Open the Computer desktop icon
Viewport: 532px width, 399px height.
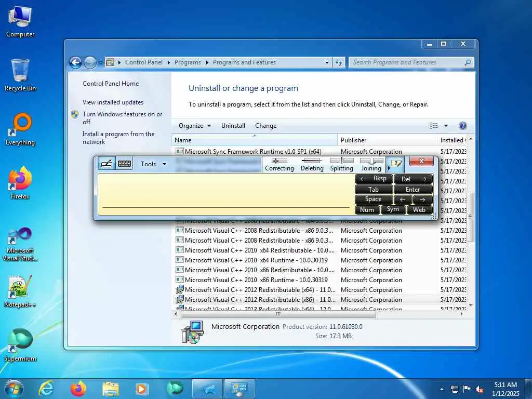pyautogui.click(x=20, y=22)
